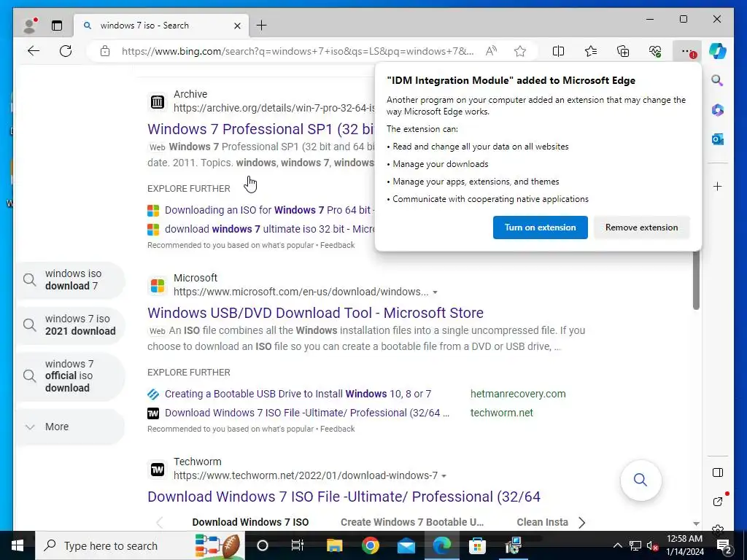Click the page vertical scrollbar thumb

point(696,280)
